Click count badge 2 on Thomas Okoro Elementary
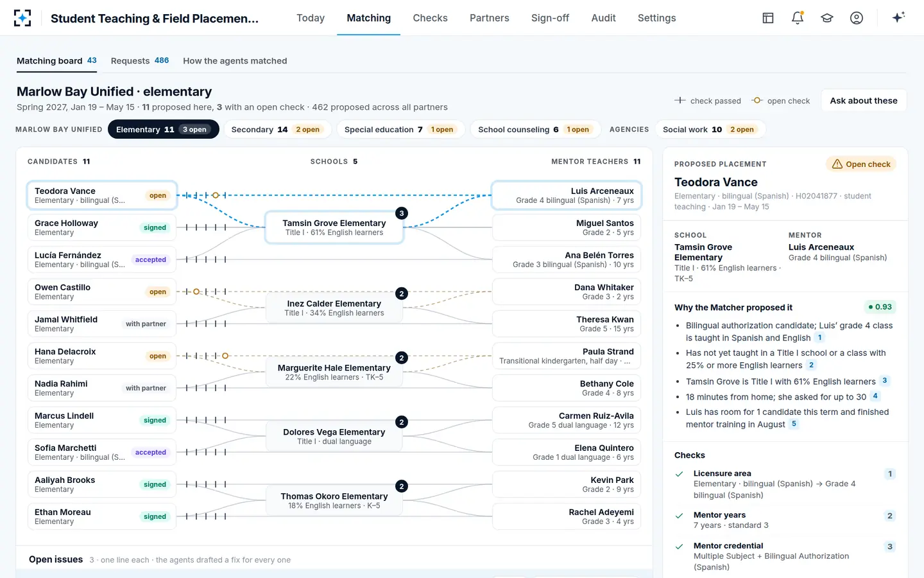Viewport: 924px width, 578px height. click(402, 486)
